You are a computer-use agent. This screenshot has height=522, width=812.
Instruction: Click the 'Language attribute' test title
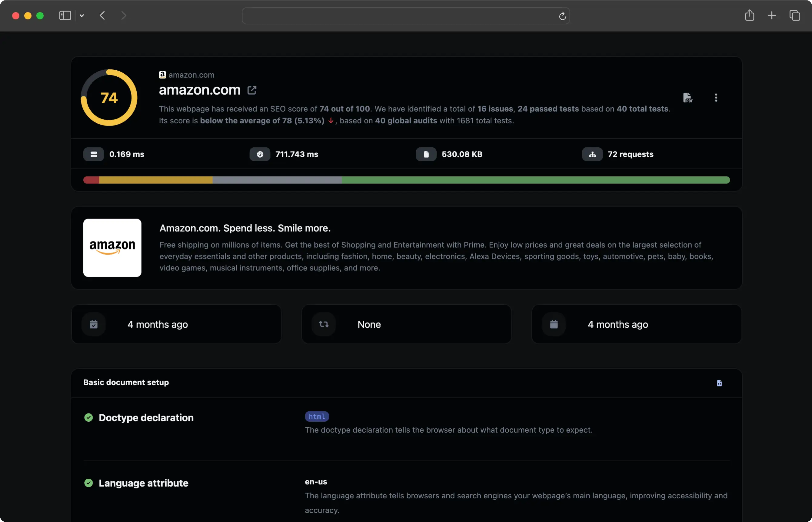click(144, 483)
